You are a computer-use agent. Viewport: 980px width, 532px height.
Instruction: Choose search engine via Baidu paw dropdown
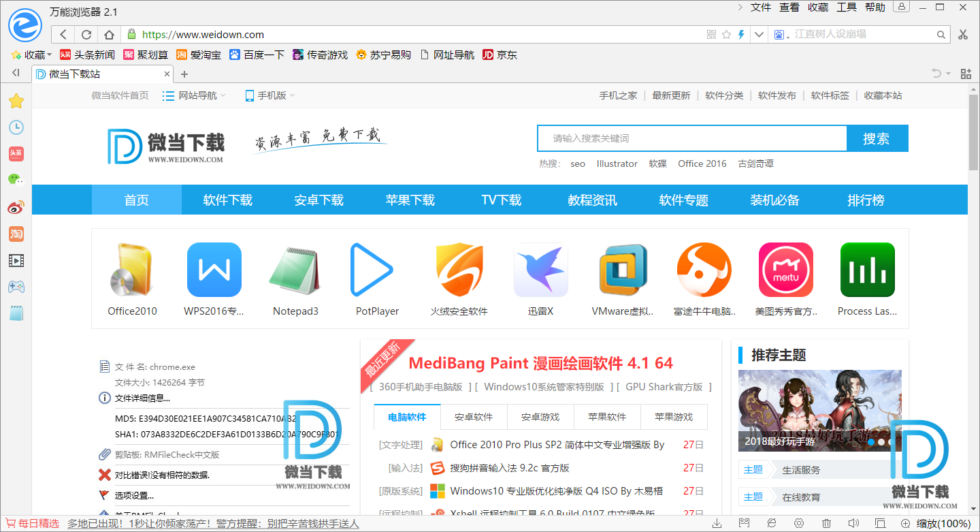780,34
